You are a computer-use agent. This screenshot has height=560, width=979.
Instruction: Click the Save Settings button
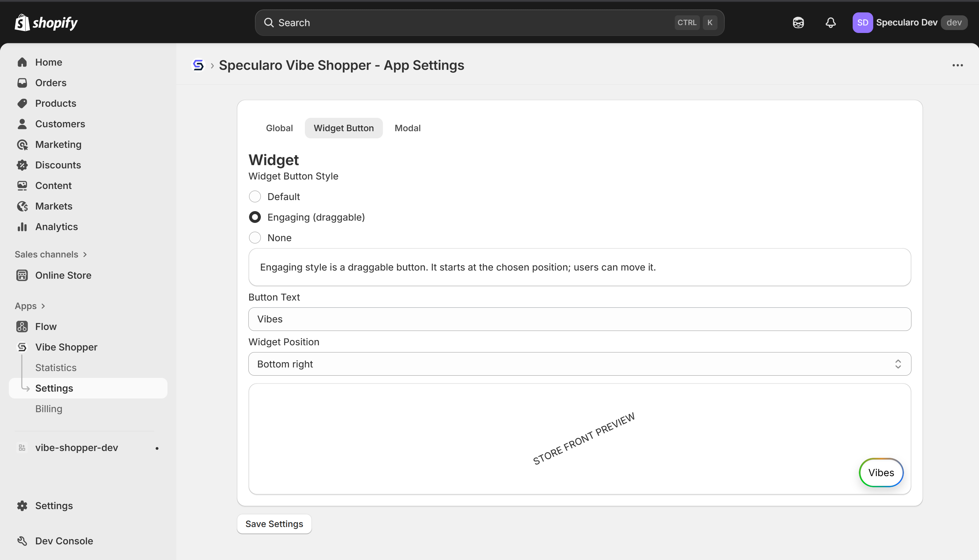tap(274, 523)
